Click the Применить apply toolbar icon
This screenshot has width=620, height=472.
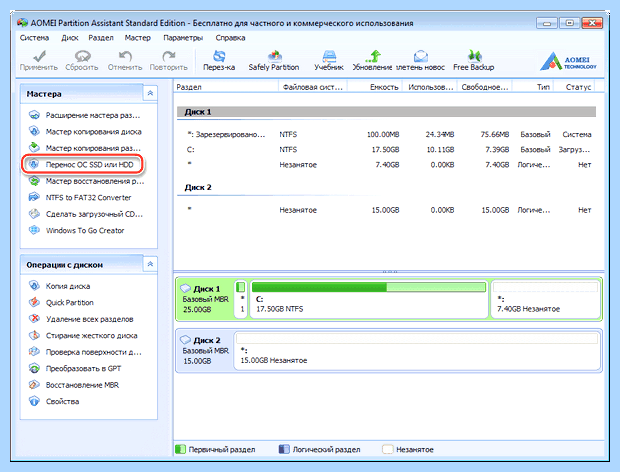pyautogui.click(x=39, y=56)
